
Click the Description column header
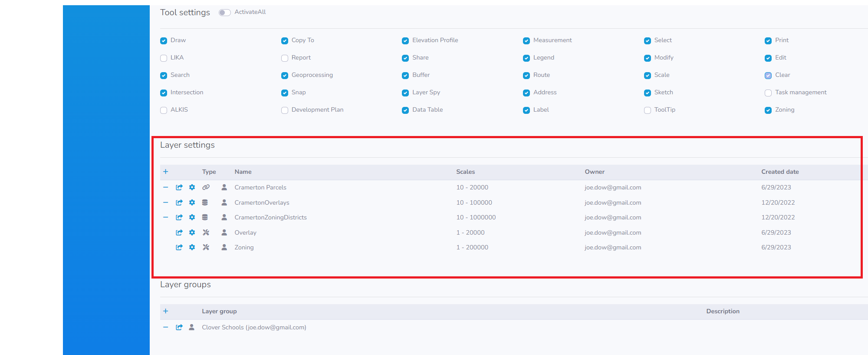click(x=723, y=311)
